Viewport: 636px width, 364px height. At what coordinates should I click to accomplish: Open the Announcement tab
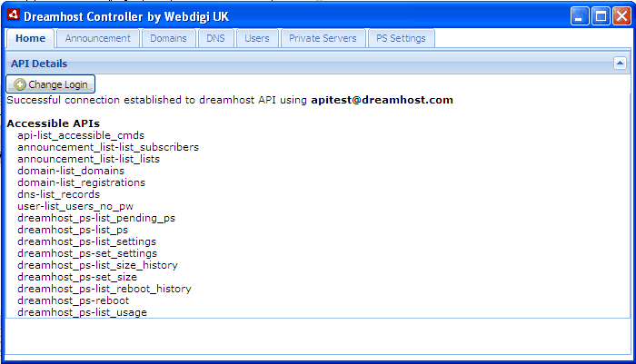pyautogui.click(x=98, y=38)
